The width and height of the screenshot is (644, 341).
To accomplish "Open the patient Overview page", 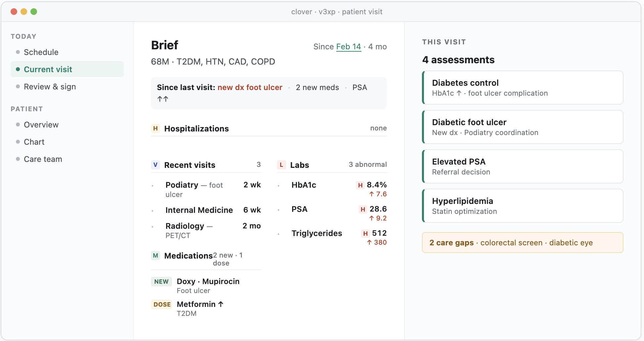I will [x=67, y=125].
